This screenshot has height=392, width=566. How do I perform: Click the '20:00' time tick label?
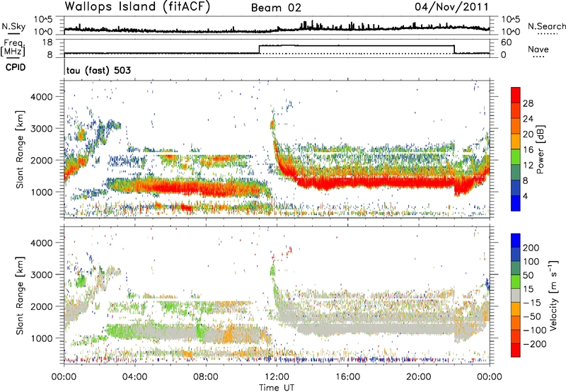click(x=418, y=377)
